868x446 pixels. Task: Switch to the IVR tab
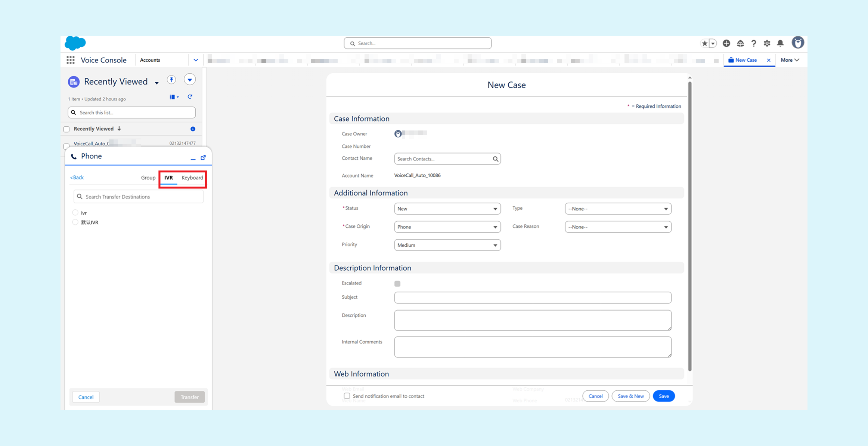(169, 178)
